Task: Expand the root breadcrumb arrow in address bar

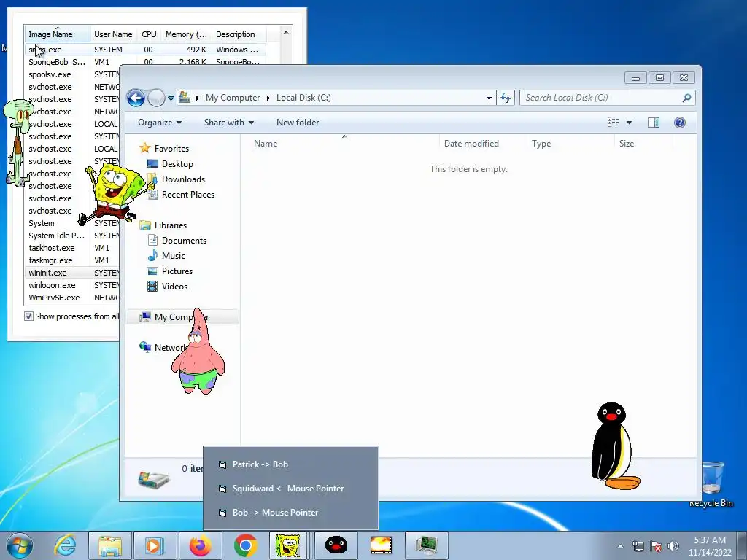Action: pyautogui.click(x=197, y=98)
